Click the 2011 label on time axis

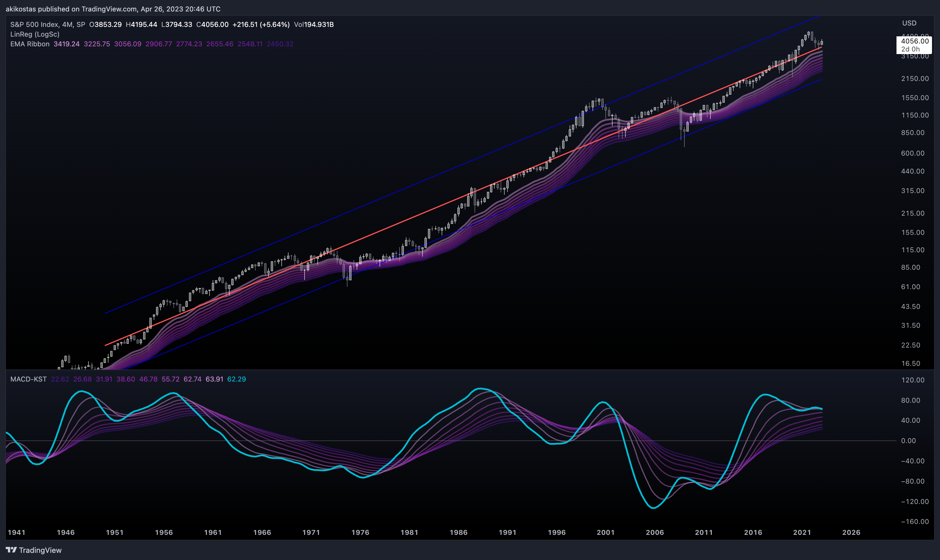(704, 533)
